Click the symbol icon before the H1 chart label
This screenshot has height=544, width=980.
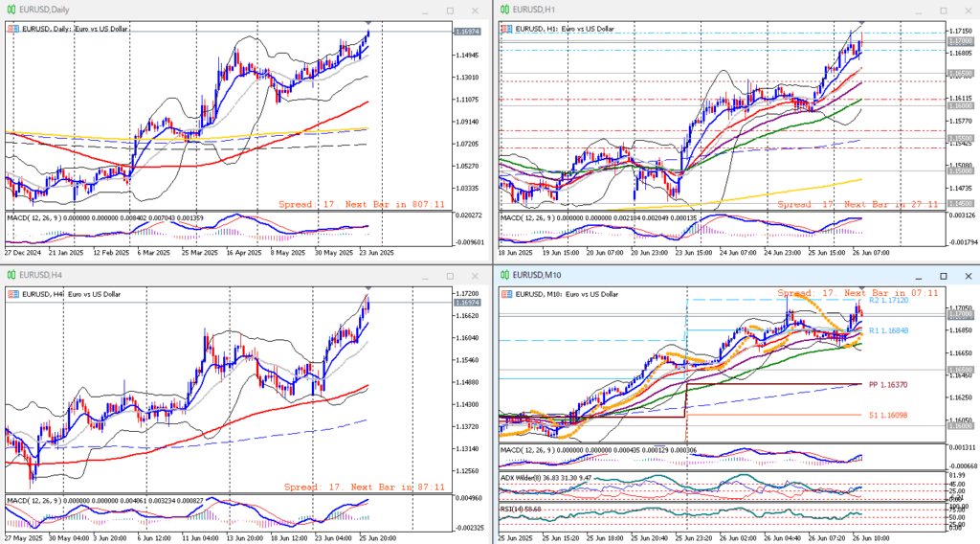[507, 29]
